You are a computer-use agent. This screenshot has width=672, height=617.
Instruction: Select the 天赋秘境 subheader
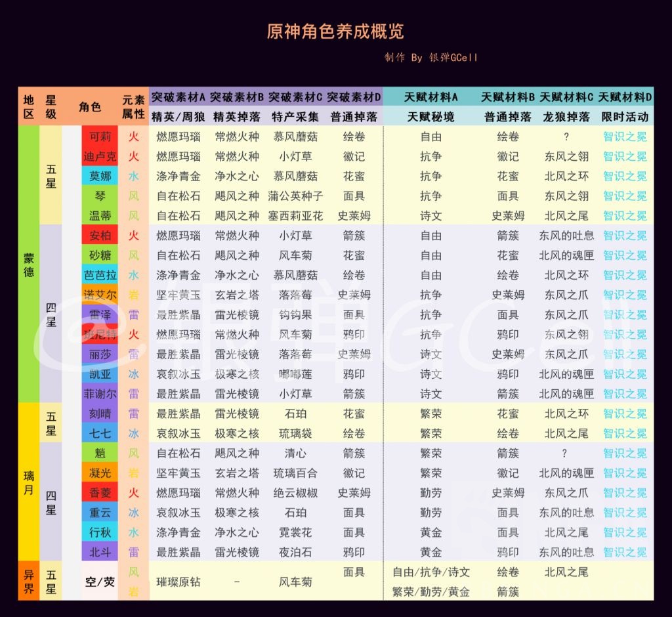(430, 117)
